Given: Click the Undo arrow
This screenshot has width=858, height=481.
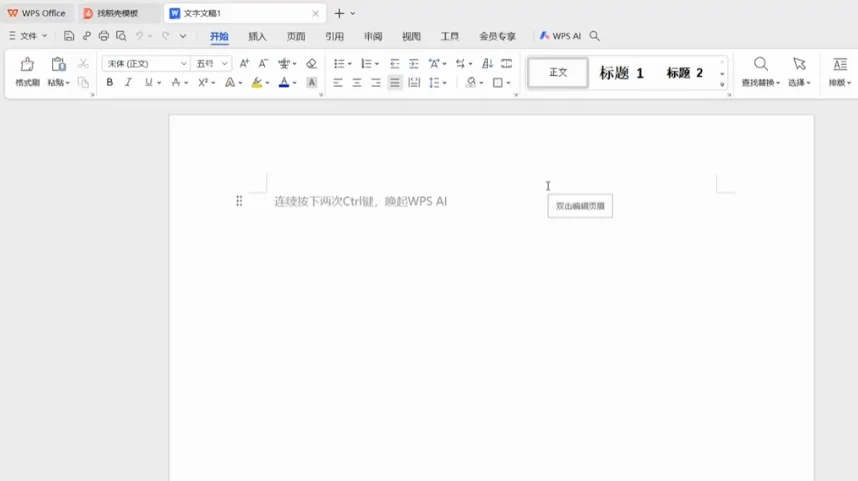Looking at the screenshot, I should 139,36.
